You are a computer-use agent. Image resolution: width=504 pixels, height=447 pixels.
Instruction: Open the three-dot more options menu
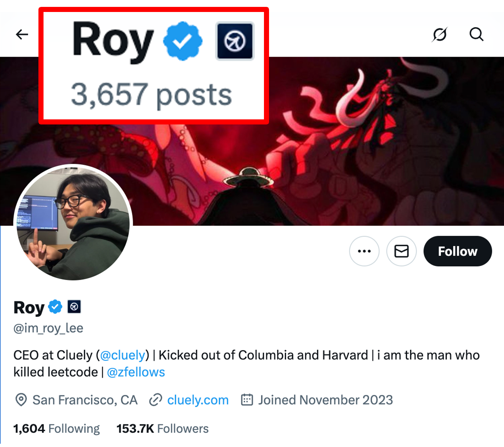pyautogui.click(x=364, y=251)
